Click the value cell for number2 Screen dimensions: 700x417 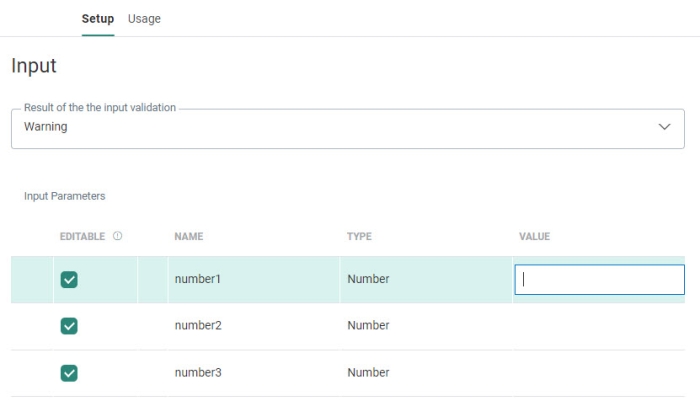(x=598, y=326)
